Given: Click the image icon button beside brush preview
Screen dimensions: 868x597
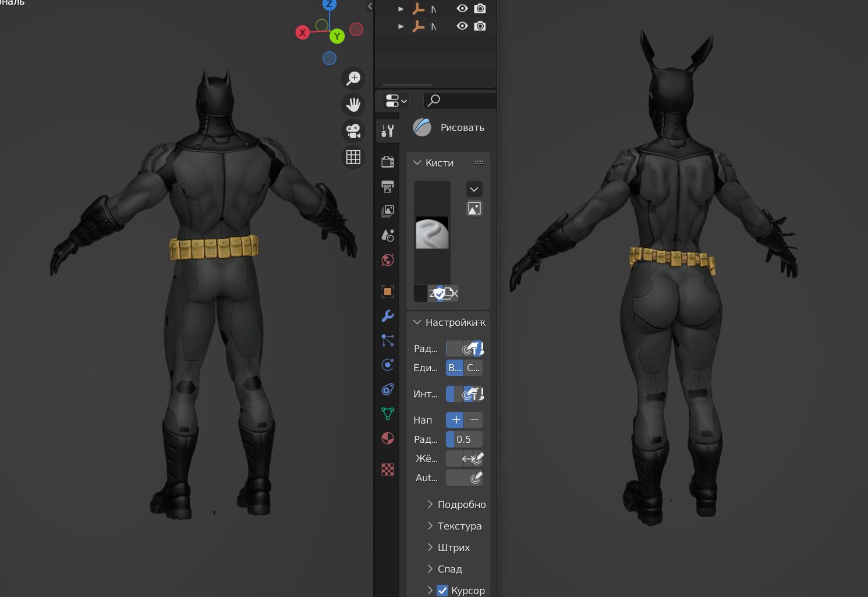Looking at the screenshot, I should [474, 208].
